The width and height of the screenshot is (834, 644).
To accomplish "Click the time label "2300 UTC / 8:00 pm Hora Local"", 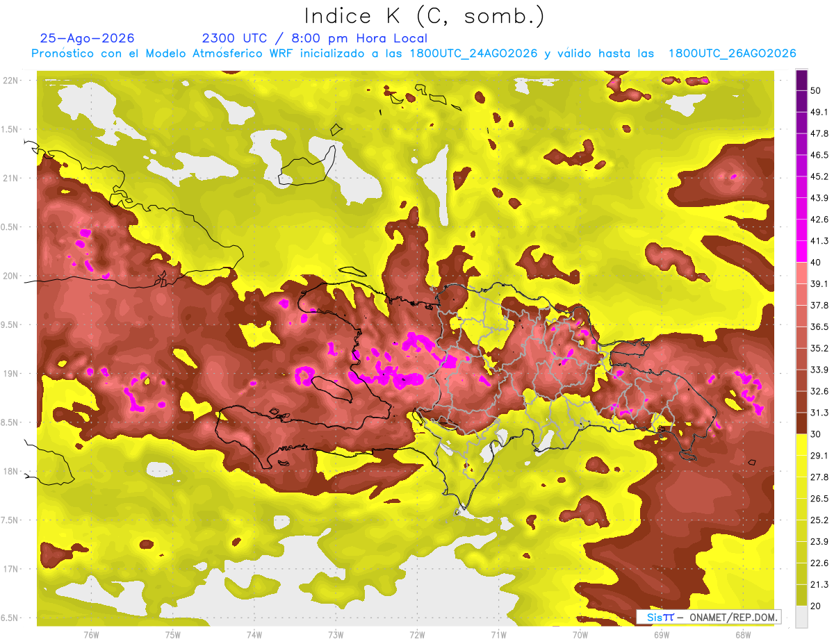I will click(314, 38).
